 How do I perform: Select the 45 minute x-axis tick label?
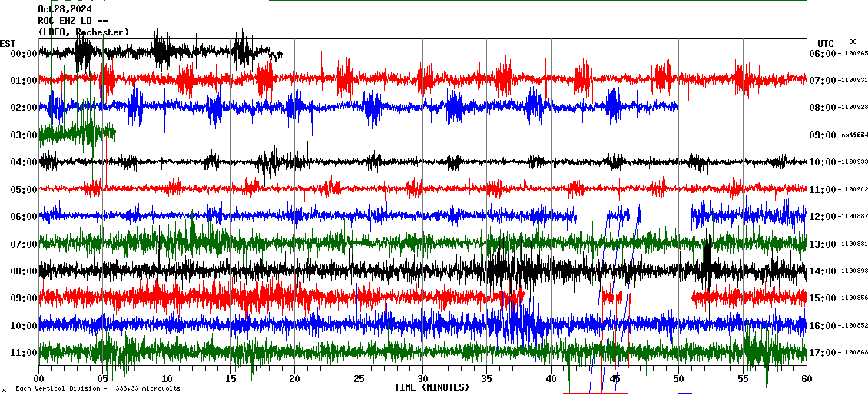click(x=615, y=379)
